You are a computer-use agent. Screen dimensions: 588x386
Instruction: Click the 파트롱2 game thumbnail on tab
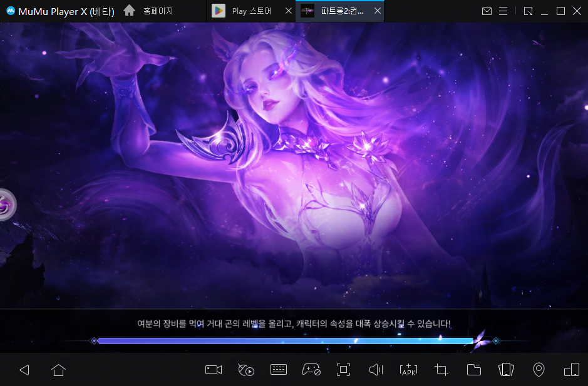point(307,11)
